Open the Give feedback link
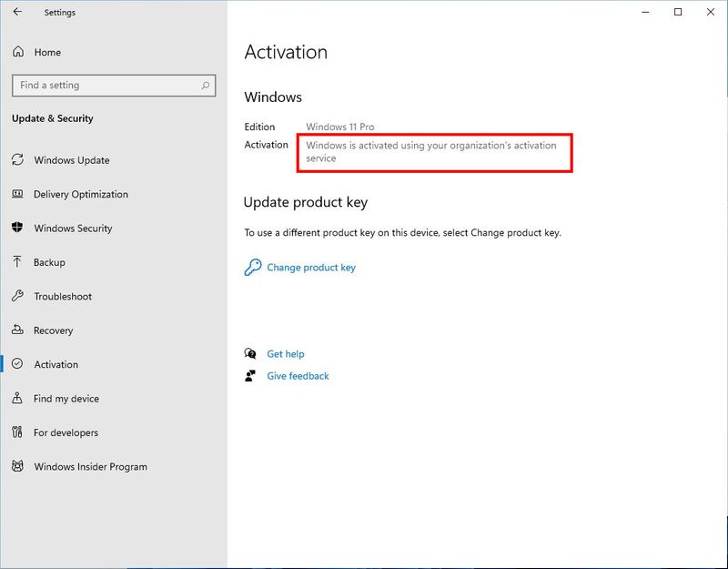Viewport: 728px width, 569px height. coord(298,376)
